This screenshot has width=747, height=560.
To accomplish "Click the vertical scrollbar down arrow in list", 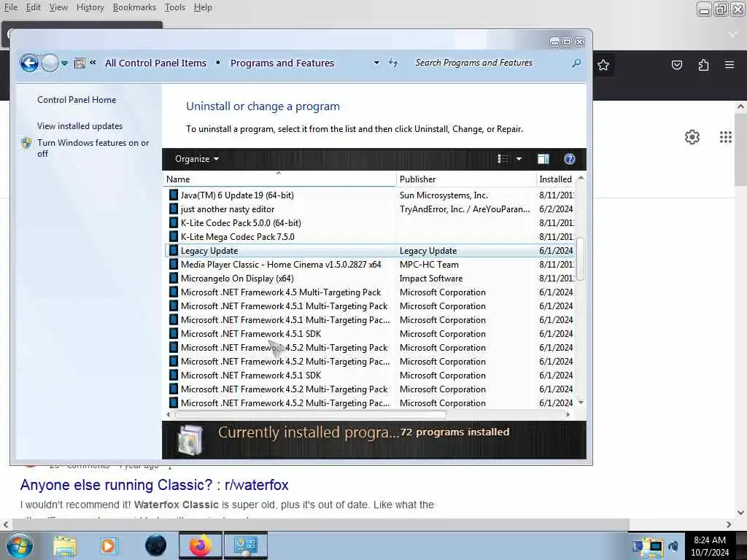I will coord(580,402).
